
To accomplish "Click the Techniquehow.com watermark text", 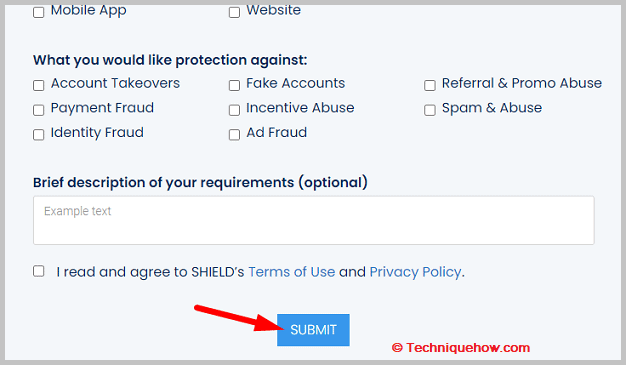I will pyautogui.click(x=461, y=347).
